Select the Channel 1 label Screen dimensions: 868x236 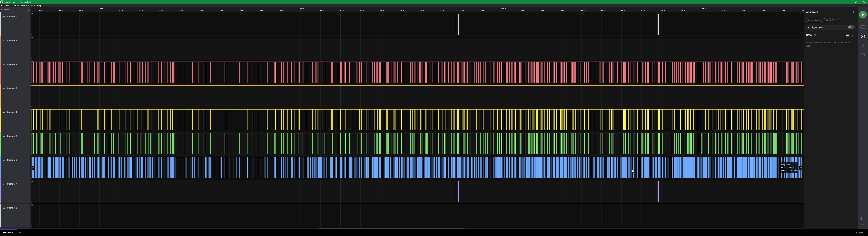pos(12,41)
